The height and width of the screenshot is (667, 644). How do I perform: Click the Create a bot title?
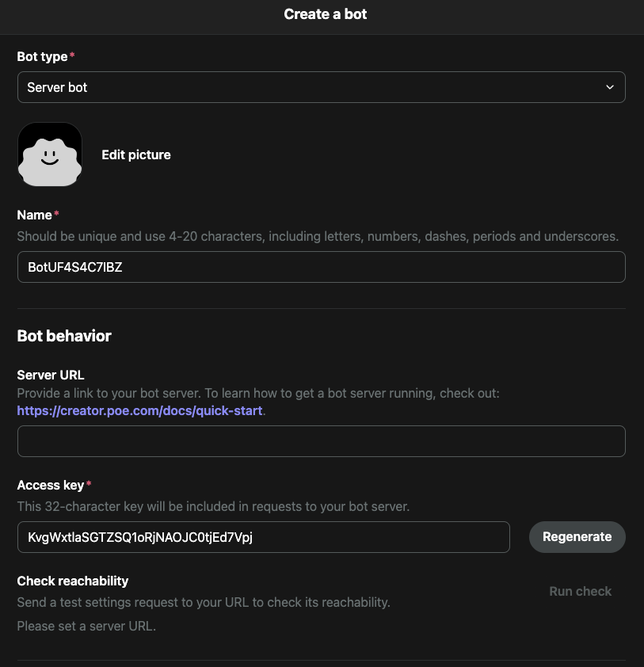[326, 14]
